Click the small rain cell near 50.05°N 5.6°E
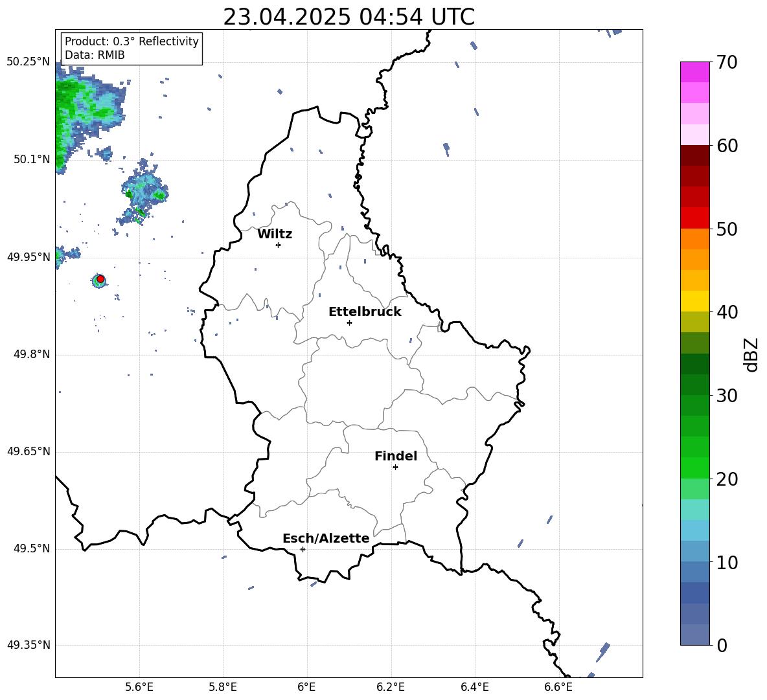 (x=144, y=192)
